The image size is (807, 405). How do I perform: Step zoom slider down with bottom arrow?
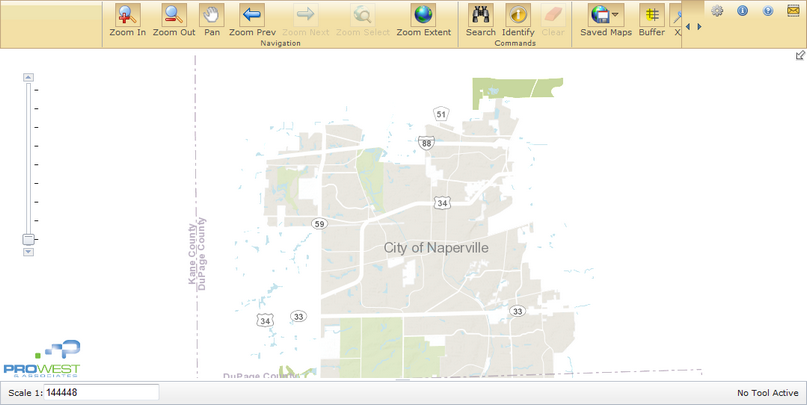tap(28, 252)
